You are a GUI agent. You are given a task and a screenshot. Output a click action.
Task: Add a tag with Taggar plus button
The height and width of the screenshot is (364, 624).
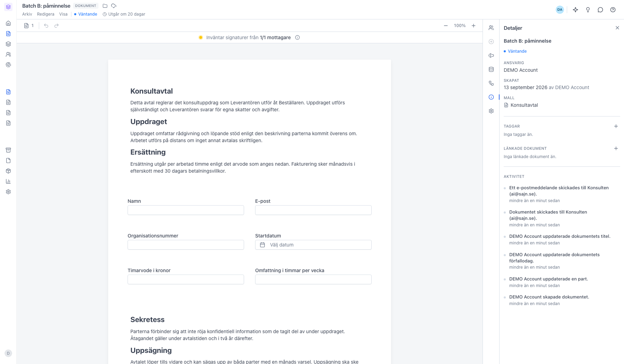[616, 126]
